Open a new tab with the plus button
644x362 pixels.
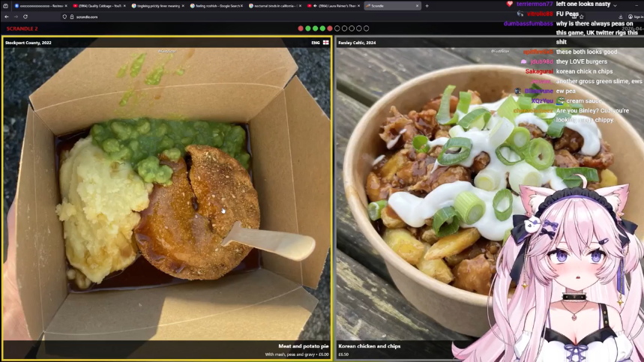click(x=427, y=6)
